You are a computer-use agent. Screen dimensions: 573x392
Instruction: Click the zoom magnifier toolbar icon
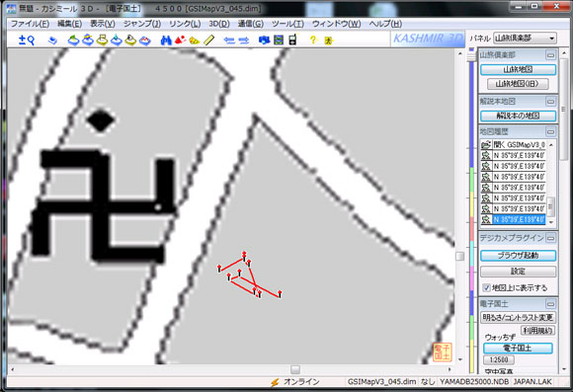(27, 39)
